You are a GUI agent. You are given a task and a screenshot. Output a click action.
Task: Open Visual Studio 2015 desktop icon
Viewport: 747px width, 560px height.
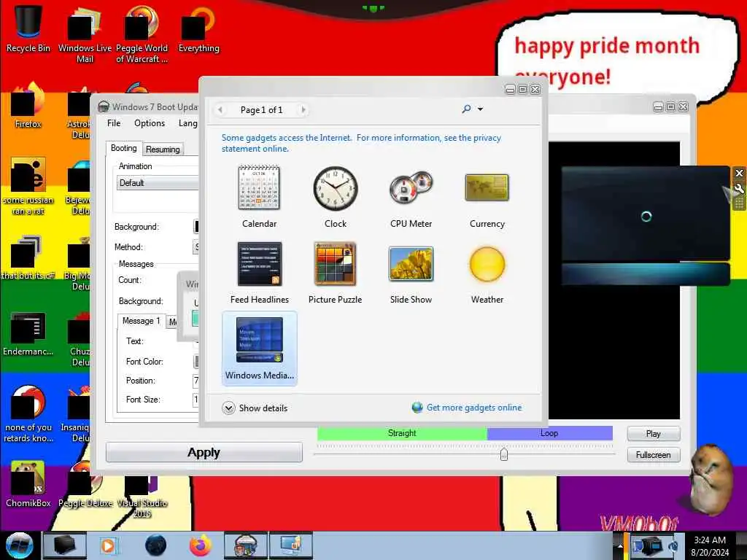coord(142,495)
